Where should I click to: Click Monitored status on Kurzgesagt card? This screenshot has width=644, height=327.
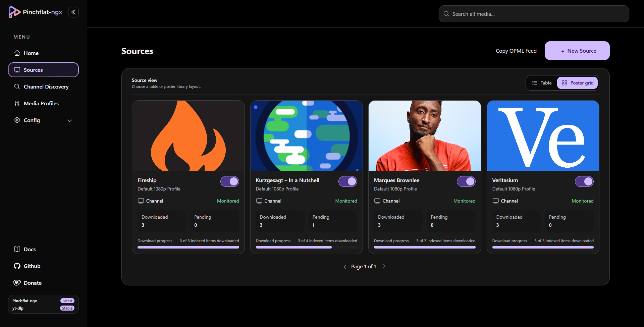(346, 201)
